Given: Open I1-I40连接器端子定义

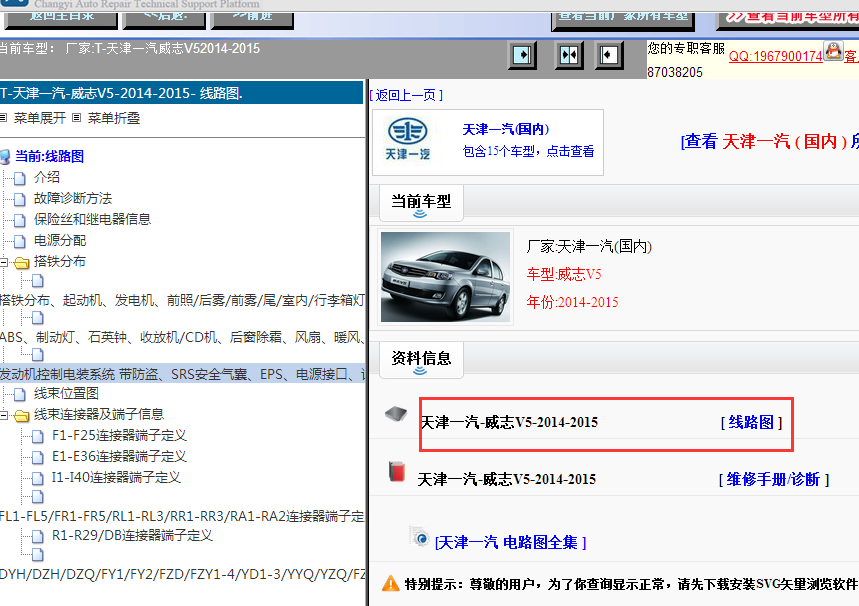Looking at the screenshot, I should (x=116, y=477).
